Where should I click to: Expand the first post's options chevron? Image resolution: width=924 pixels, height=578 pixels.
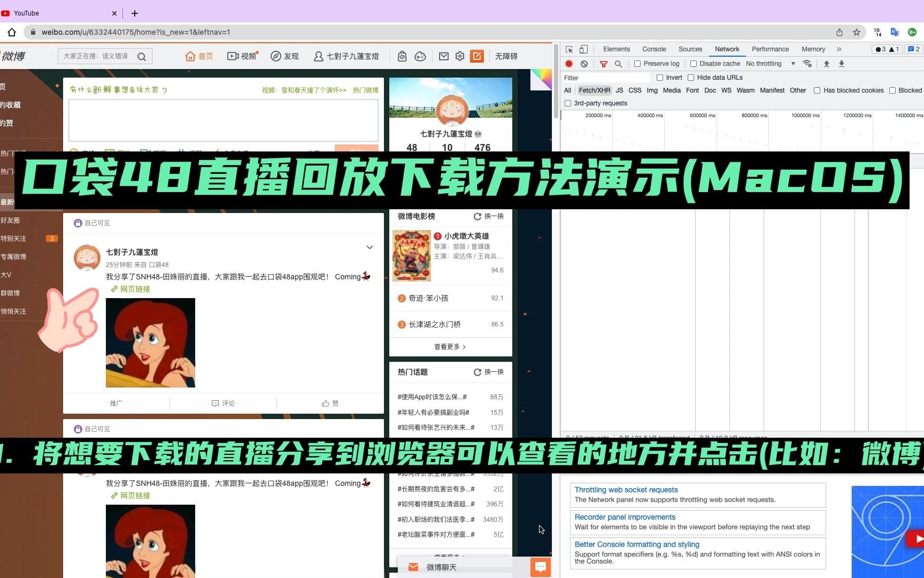tap(369, 247)
